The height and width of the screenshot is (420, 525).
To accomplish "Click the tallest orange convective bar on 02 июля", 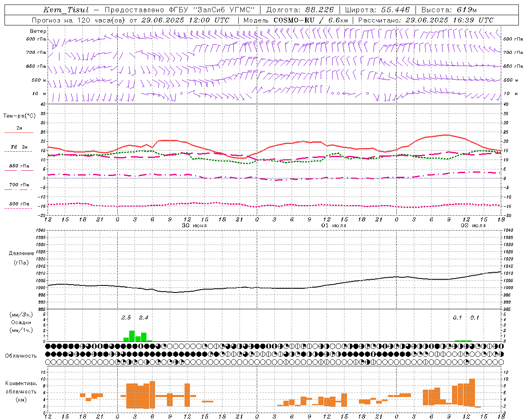I will click(x=472, y=393).
